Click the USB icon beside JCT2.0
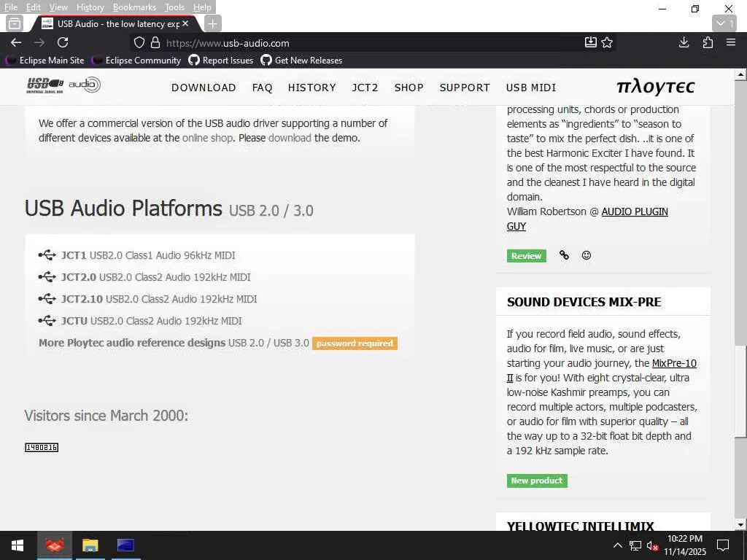 click(47, 277)
